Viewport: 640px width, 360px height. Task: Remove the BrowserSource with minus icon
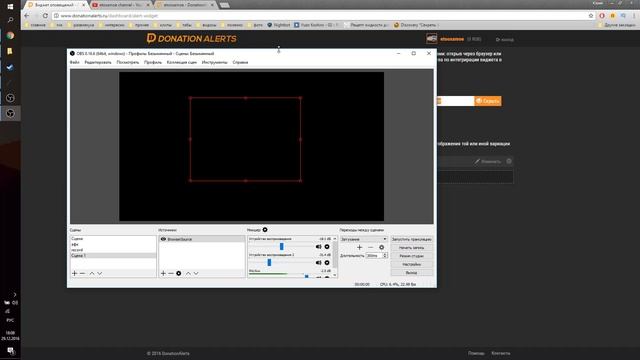coord(171,273)
